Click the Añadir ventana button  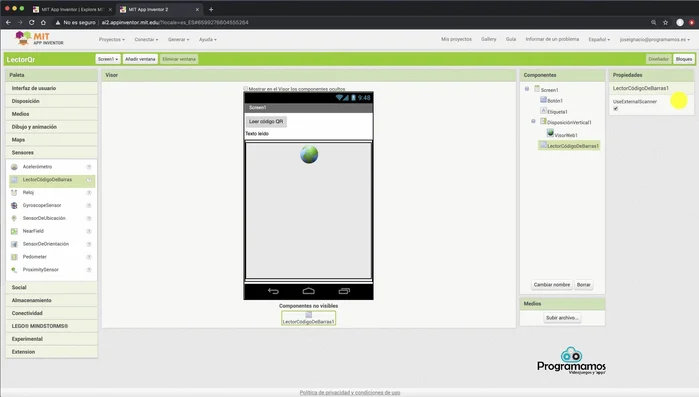tap(140, 59)
